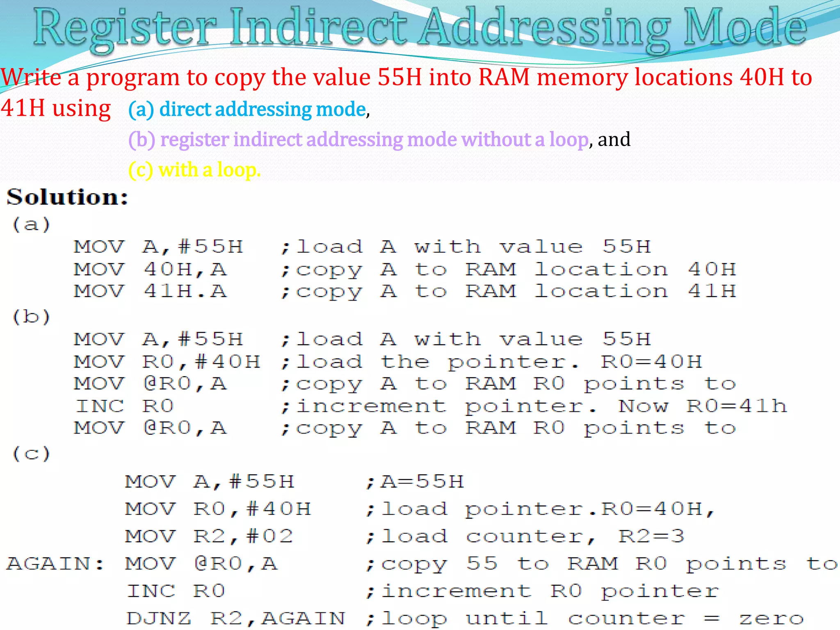This screenshot has height=630, width=840.
Task: Click comment ';load counter, R2=3'
Action: pos(525,536)
